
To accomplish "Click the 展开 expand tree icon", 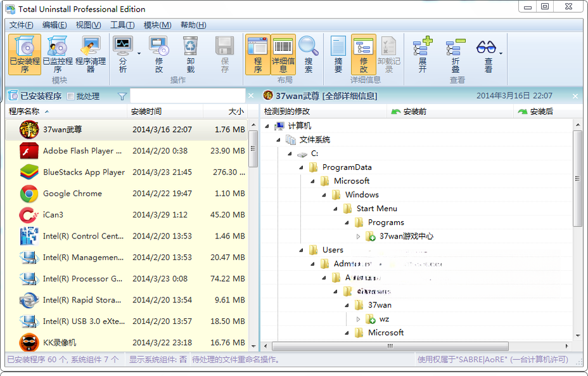I will click(x=423, y=55).
